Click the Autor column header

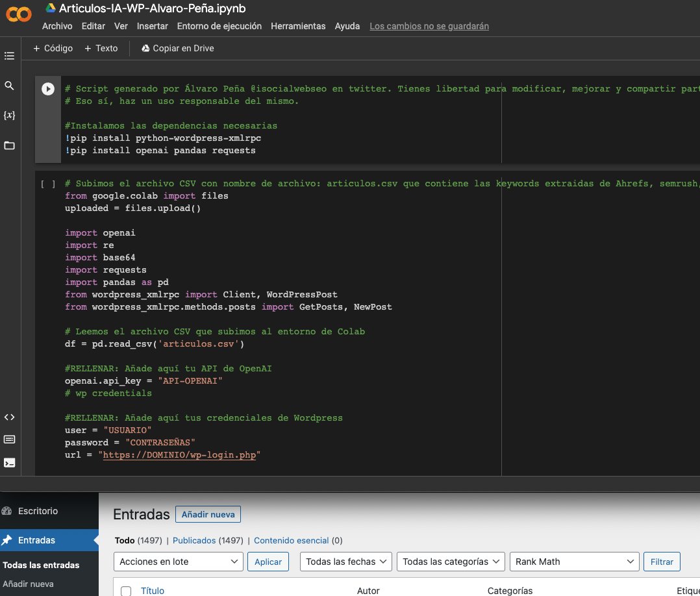coord(368,591)
